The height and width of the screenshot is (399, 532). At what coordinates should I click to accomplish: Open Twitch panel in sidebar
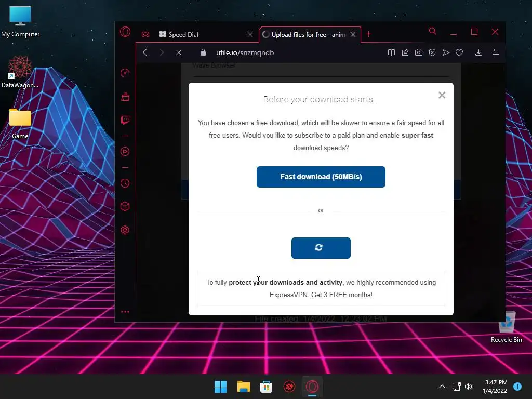(x=125, y=120)
